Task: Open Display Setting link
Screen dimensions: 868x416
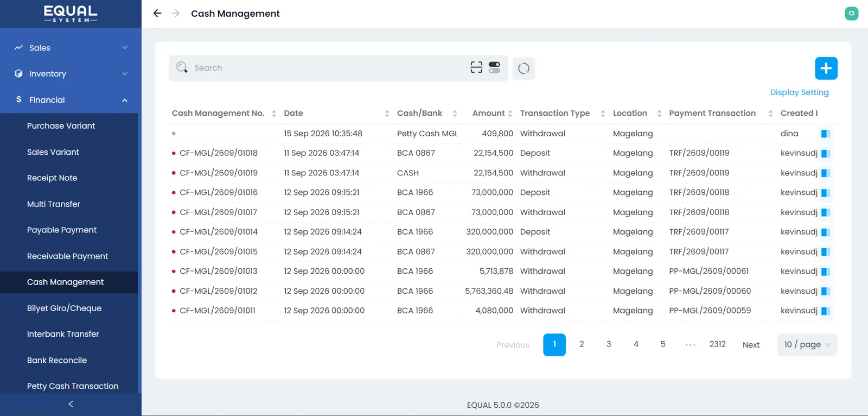Action: 799,92
